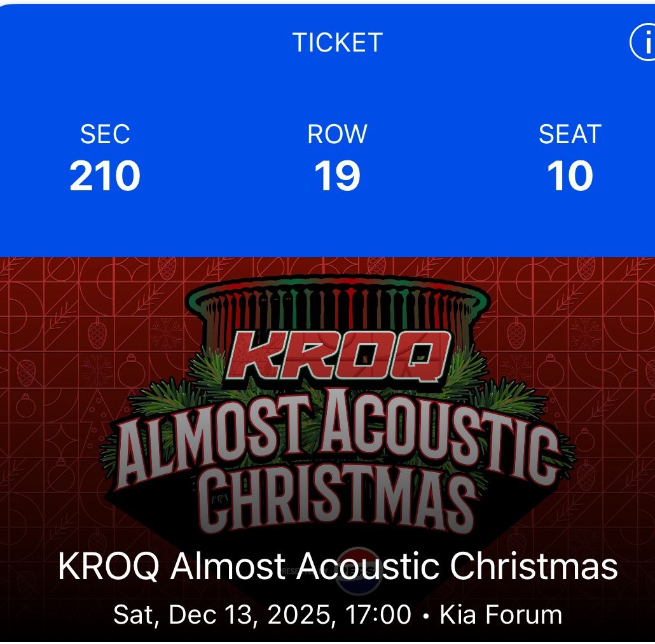Click seat value 10
Screen dimensions: 655x644
point(571,175)
